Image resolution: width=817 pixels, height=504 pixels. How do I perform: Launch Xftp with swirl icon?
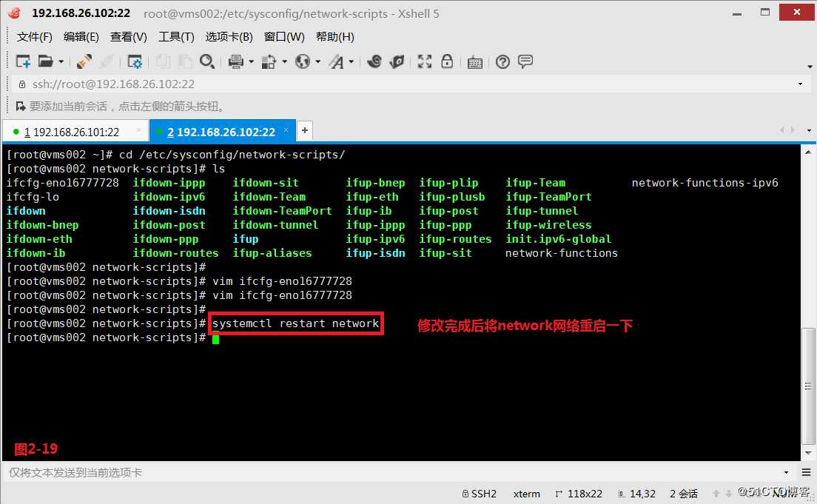click(x=374, y=61)
